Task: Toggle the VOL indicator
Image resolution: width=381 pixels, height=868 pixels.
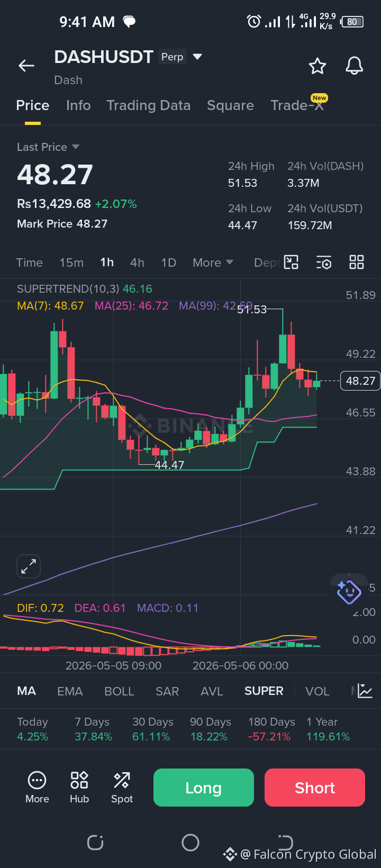Action: 317,691
